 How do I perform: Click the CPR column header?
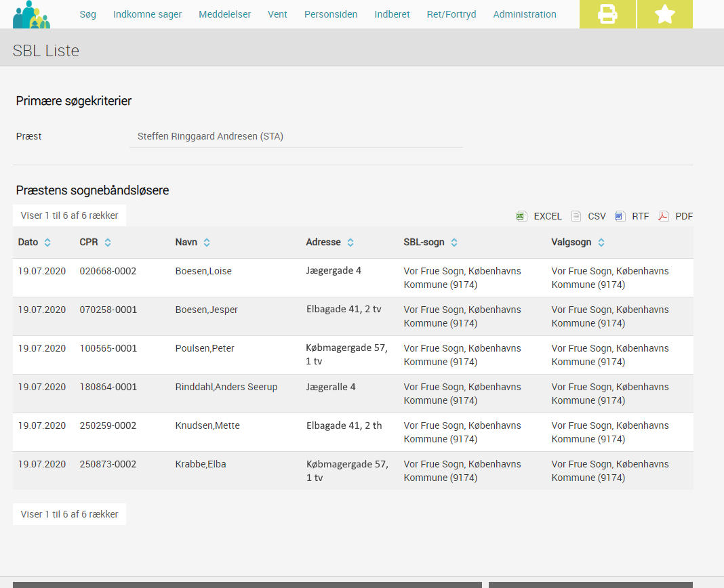pos(89,243)
